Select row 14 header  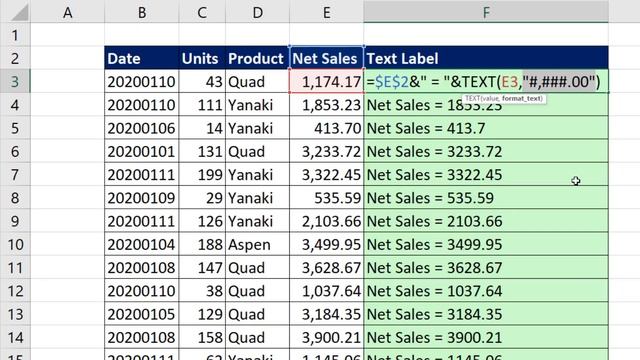click(x=15, y=338)
